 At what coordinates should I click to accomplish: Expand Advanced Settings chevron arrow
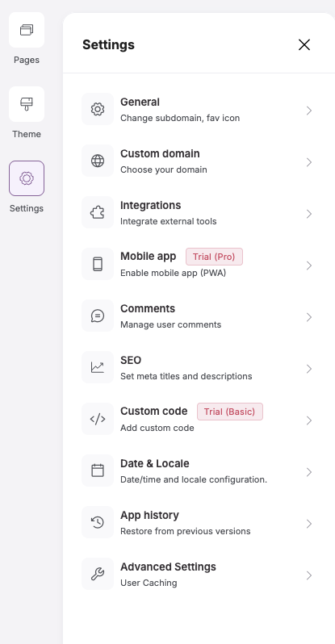pos(309,575)
